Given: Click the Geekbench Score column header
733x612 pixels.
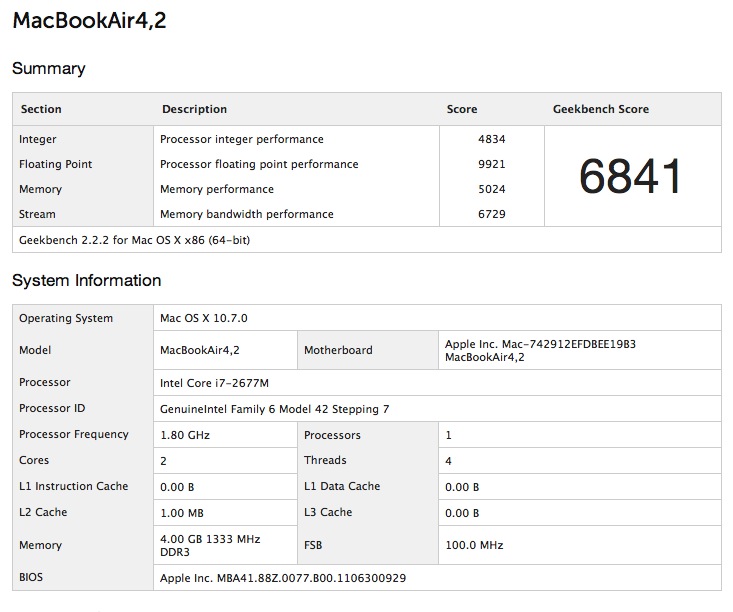Looking at the screenshot, I should (x=601, y=109).
